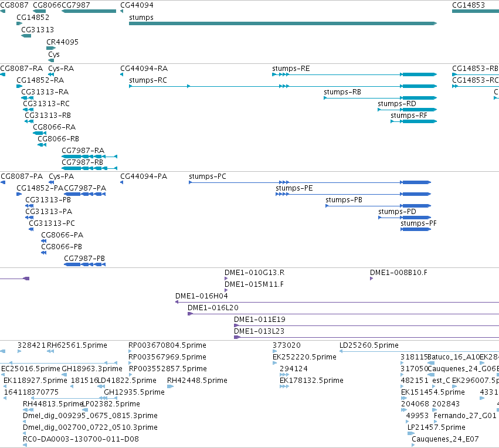
Task: Click clone DME1-015M11.F
Action: click(226, 290)
